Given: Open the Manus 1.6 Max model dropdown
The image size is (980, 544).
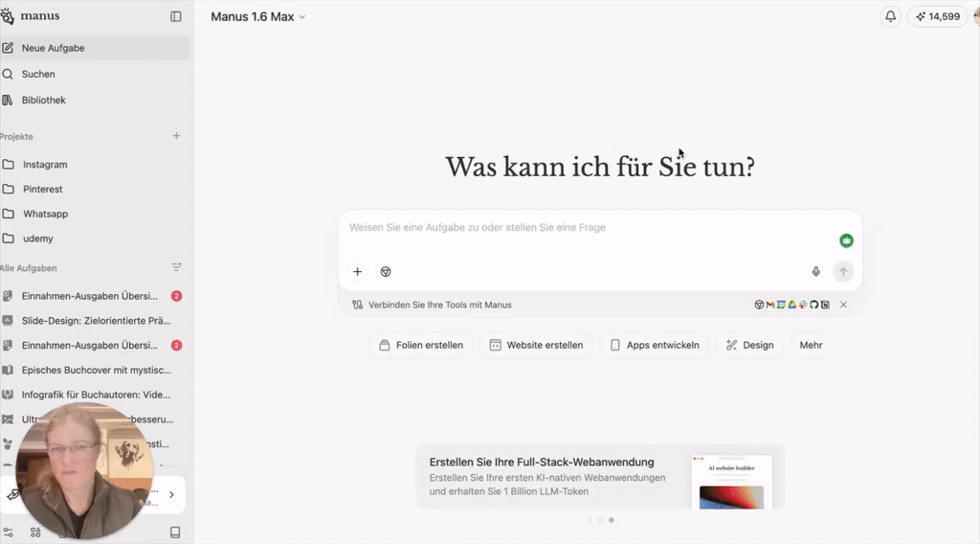Looking at the screenshot, I should [x=258, y=17].
